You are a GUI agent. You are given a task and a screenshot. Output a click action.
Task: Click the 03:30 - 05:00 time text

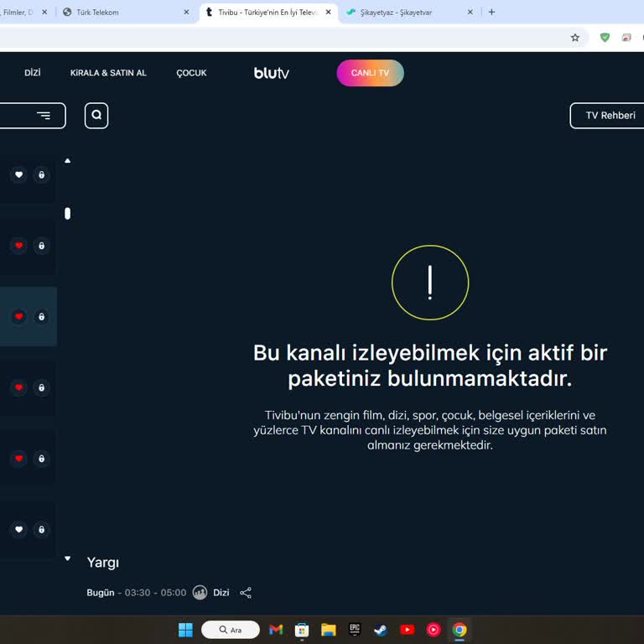click(x=155, y=593)
